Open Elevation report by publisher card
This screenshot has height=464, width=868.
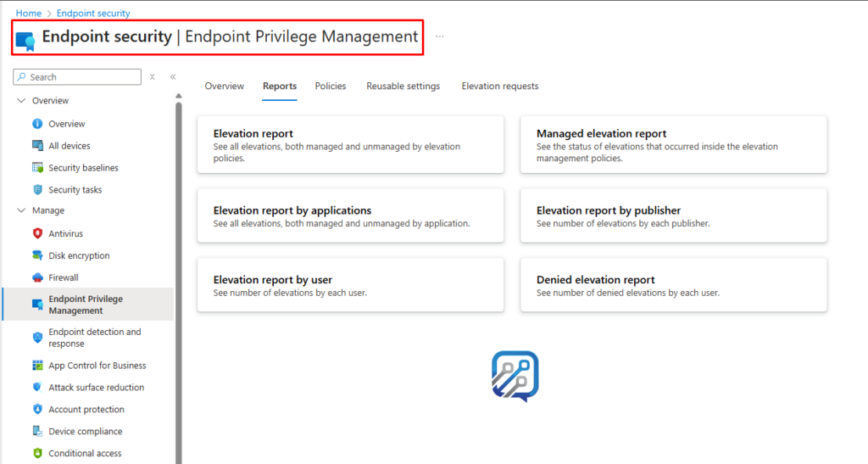[674, 216]
